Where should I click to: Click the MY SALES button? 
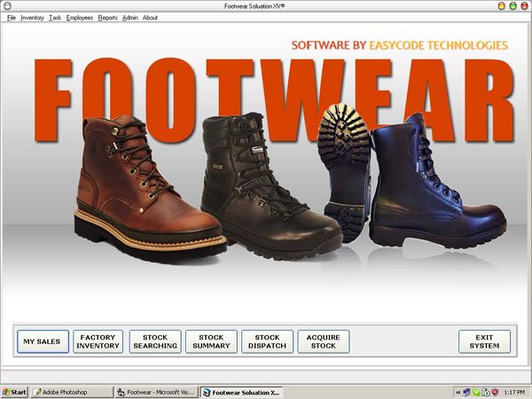coord(42,341)
